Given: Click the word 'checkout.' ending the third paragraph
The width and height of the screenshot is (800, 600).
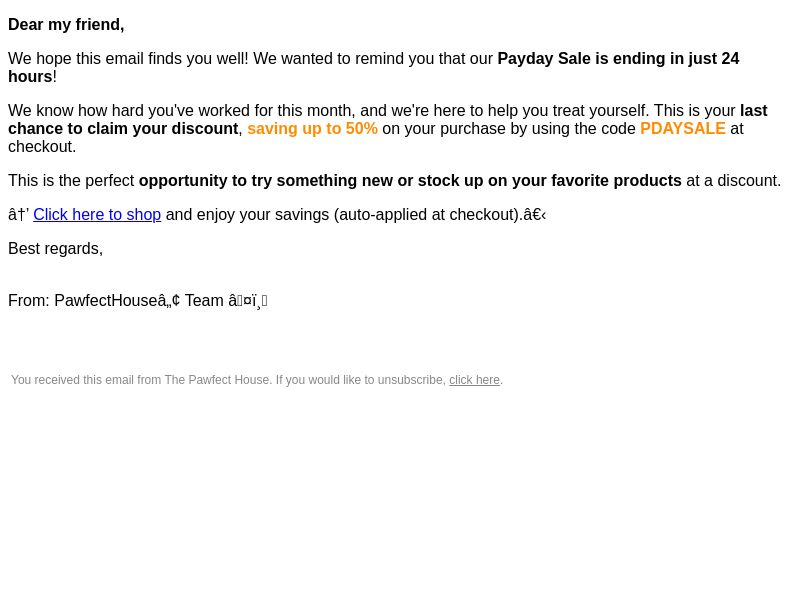Looking at the screenshot, I should coord(42,146).
